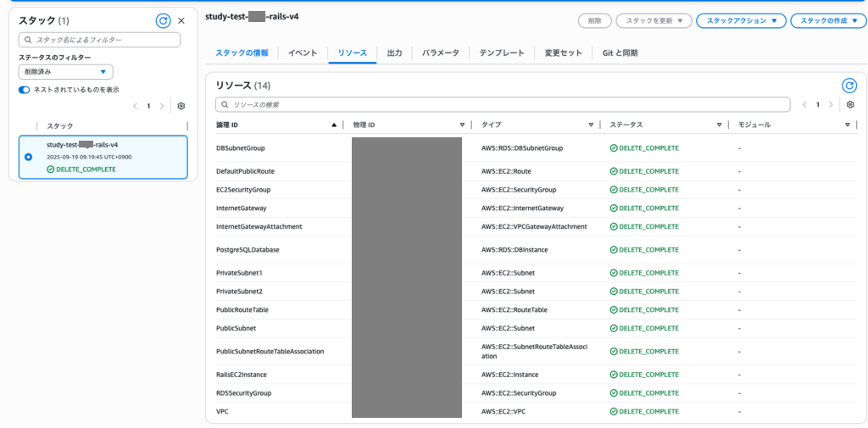Image resolution: width=868 pixels, height=428 pixels.
Task: Click the 削除 button
Action: [594, 20]
